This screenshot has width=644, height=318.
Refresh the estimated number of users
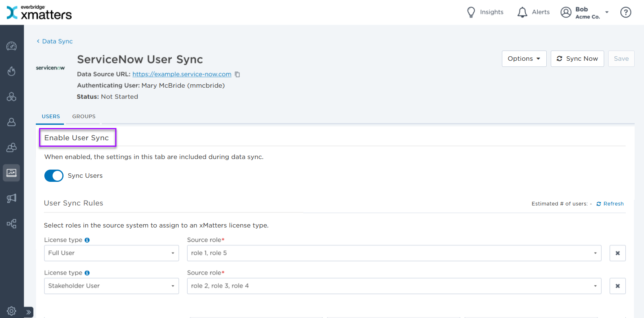(x=610, y=204)
